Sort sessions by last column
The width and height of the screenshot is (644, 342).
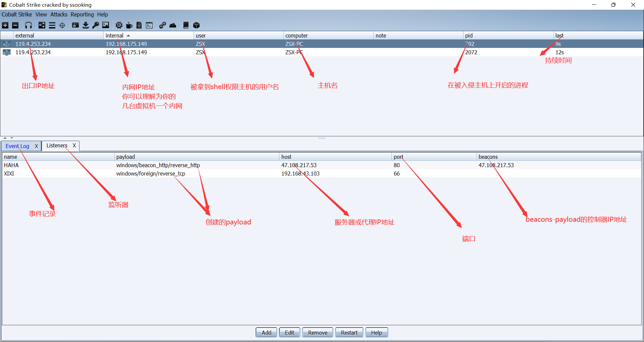(598, 36)
